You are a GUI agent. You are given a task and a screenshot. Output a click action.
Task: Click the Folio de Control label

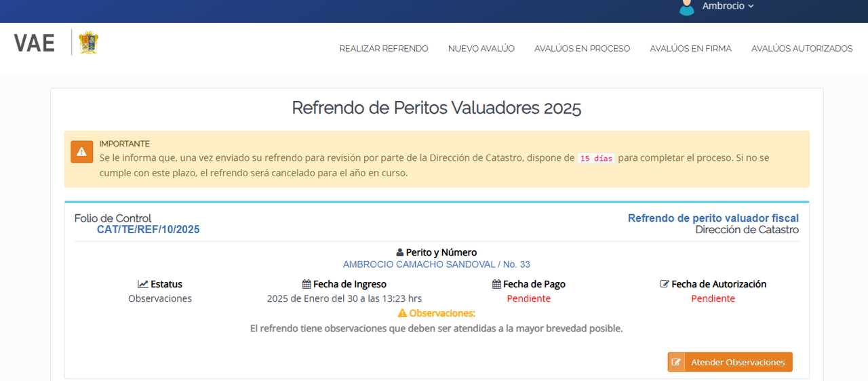click(x=113, y=218)
